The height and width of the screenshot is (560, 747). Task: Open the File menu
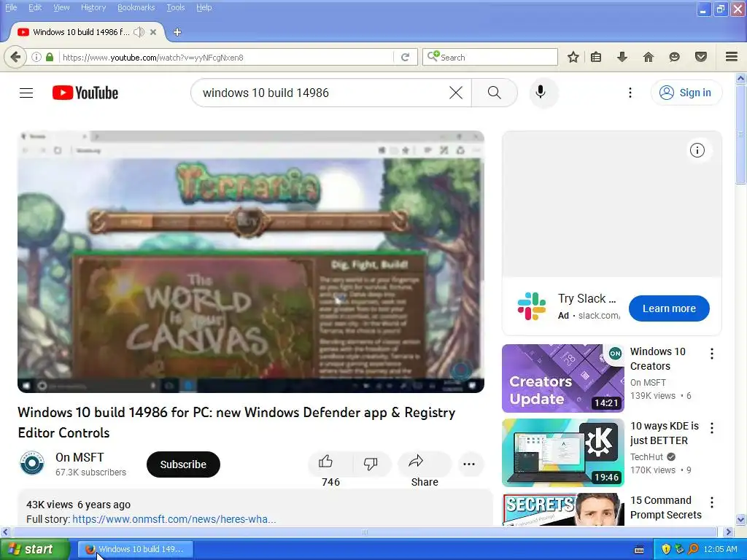pyautogui.click(x=11, y=7)
